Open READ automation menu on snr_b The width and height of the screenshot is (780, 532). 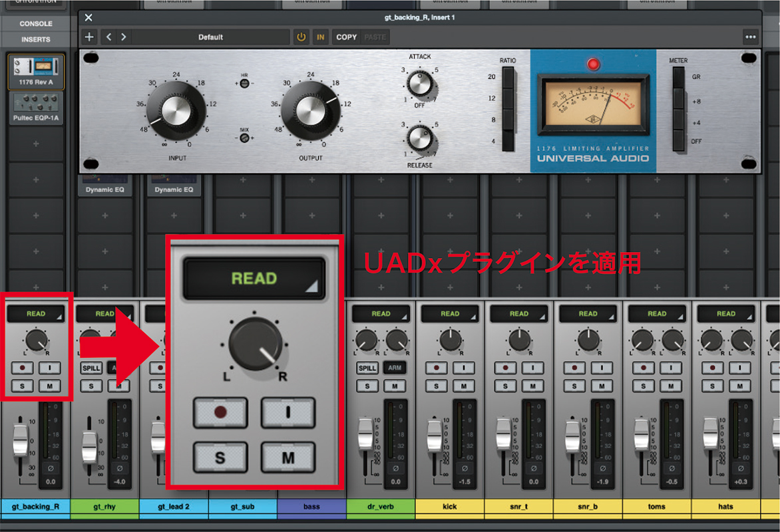point(588,314)
